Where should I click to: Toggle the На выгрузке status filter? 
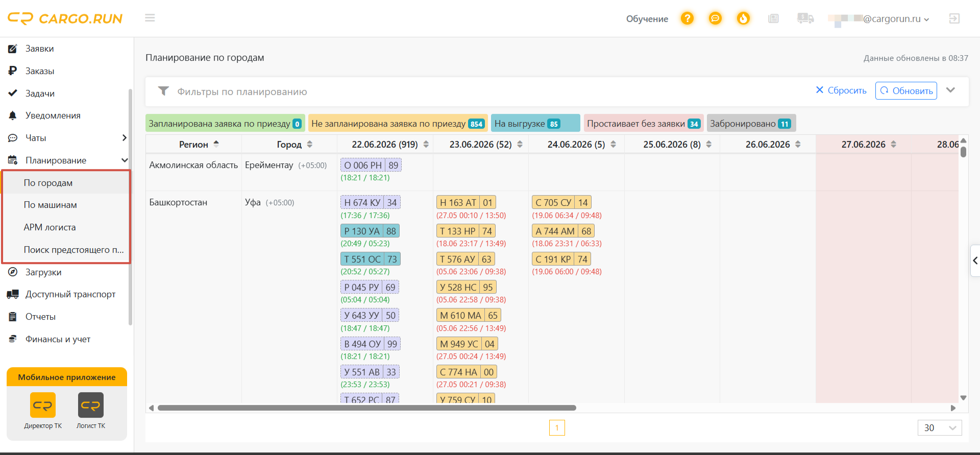535,123
